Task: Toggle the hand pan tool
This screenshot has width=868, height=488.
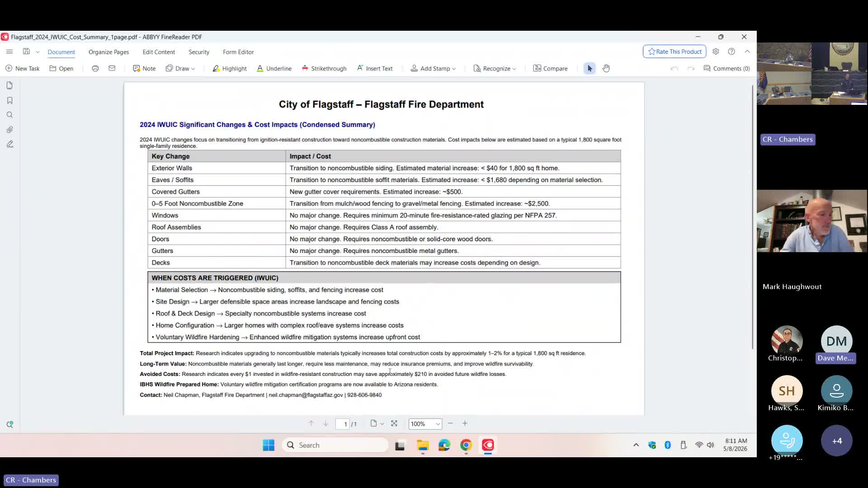Action: click(x=606, y=69)
